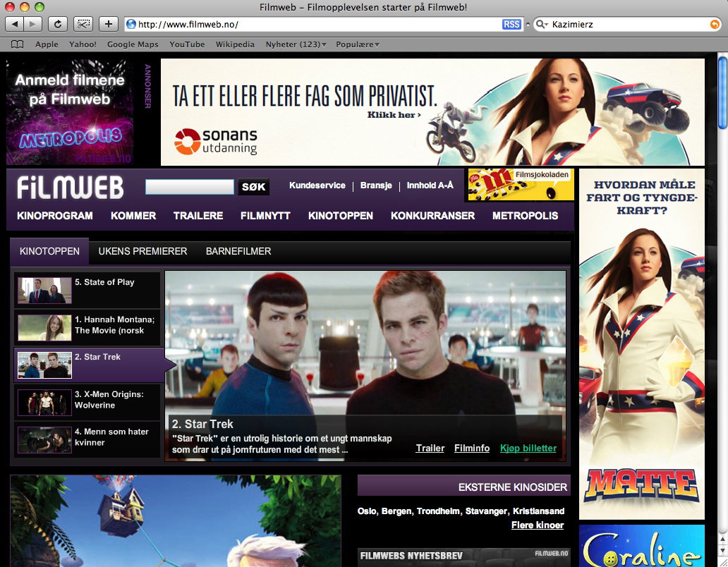Select the X-Men Origins: Wolverine thumbnail
Image resolution: width=728 pixels, height=567 pixels.
coord(44,402)
